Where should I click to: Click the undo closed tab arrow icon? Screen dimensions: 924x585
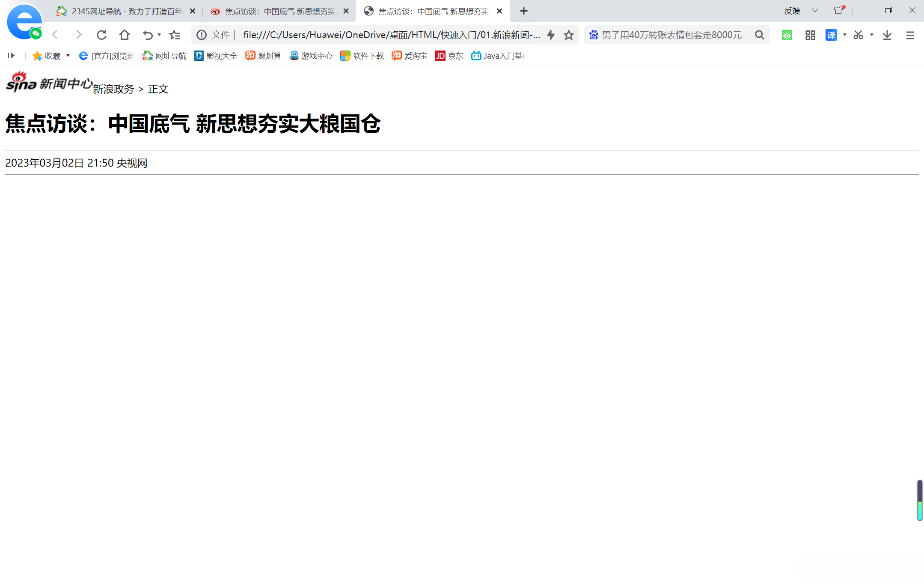(x=148, y=35)
